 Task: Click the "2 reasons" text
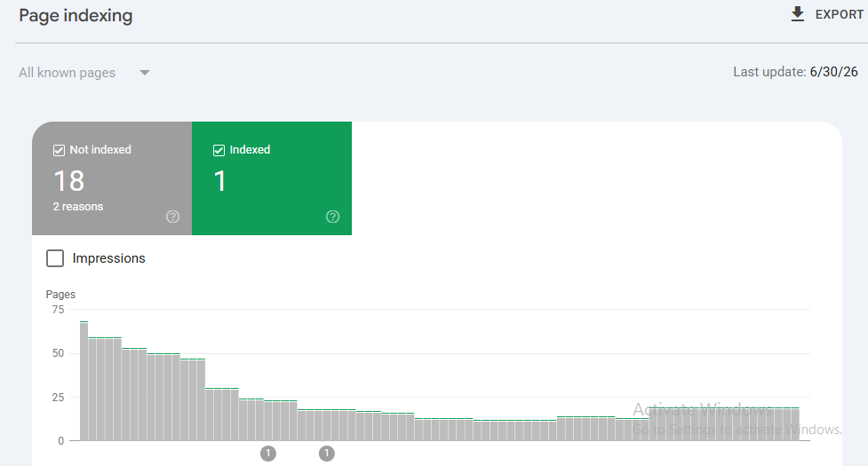[78, 207]
